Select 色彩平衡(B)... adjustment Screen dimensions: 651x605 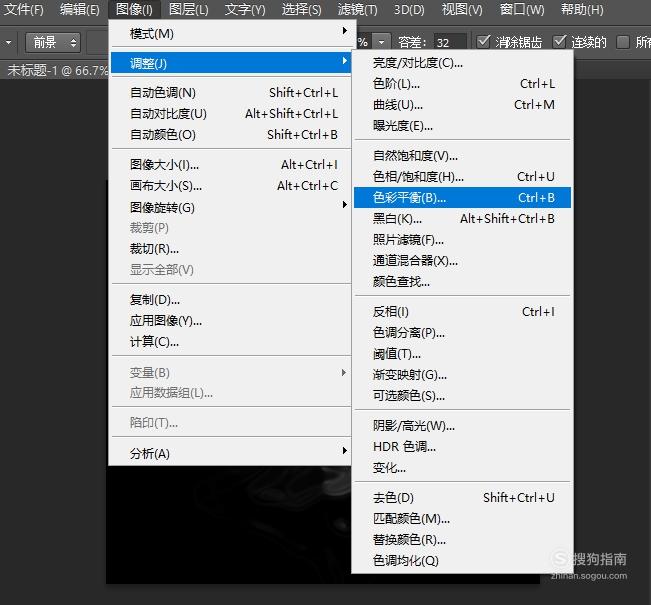pyautogui.click(x=462, y=198)
